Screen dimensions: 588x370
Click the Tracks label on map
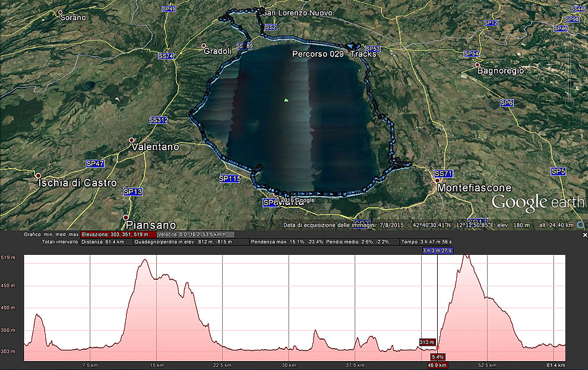(x=363, y=54)
